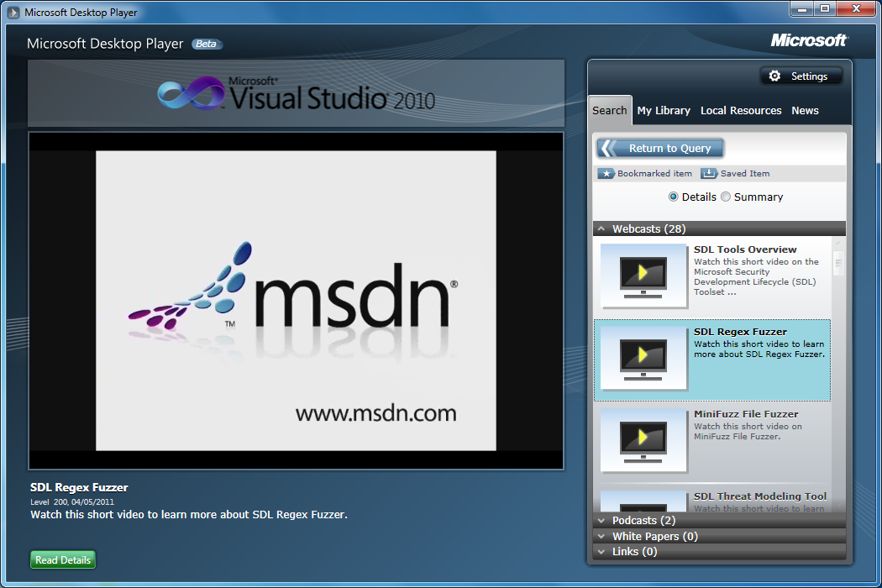Select the Details radio button
The width and height of the screenshot is (882, 588).
(x=673, y=197)
